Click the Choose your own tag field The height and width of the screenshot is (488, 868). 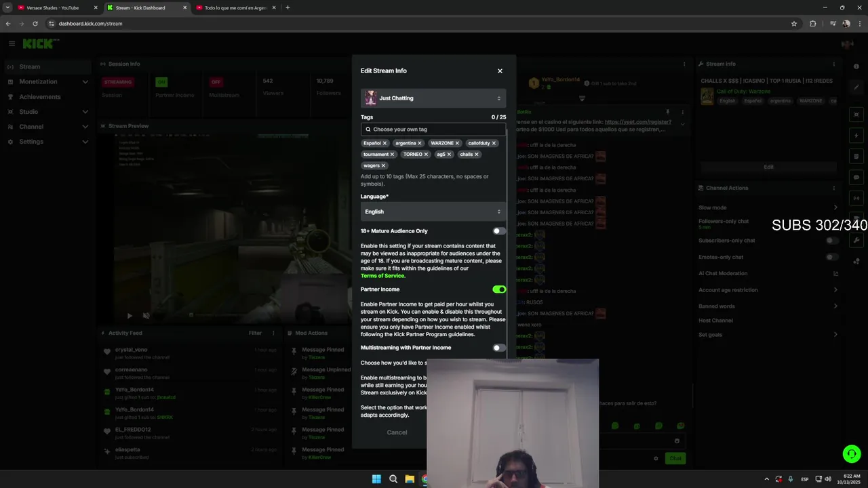click(433, 129)
